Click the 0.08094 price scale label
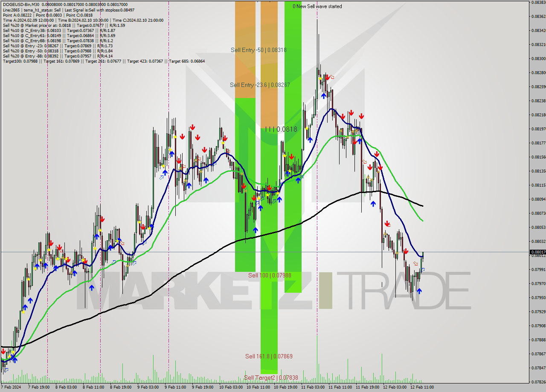Viewport: 546px width, 392px height. [538, 199]
